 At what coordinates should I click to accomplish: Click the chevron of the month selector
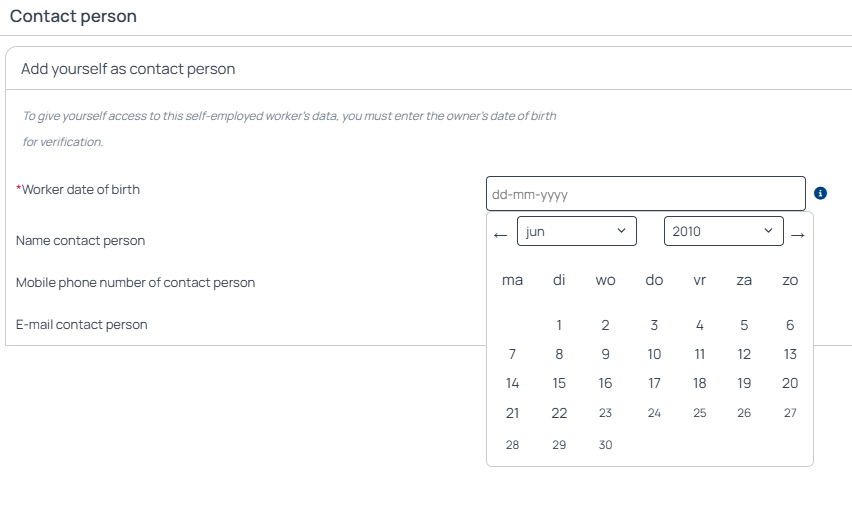point(622,230)
